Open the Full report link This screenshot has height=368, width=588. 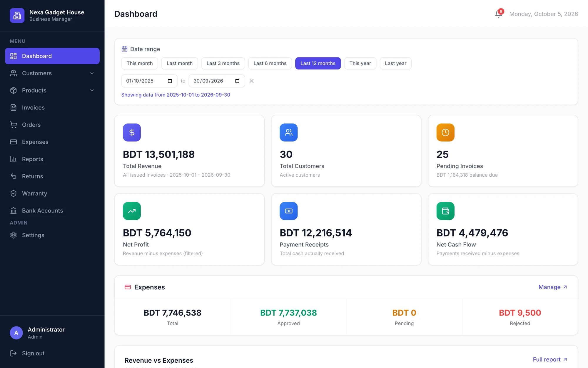click(x=550, y=359)
